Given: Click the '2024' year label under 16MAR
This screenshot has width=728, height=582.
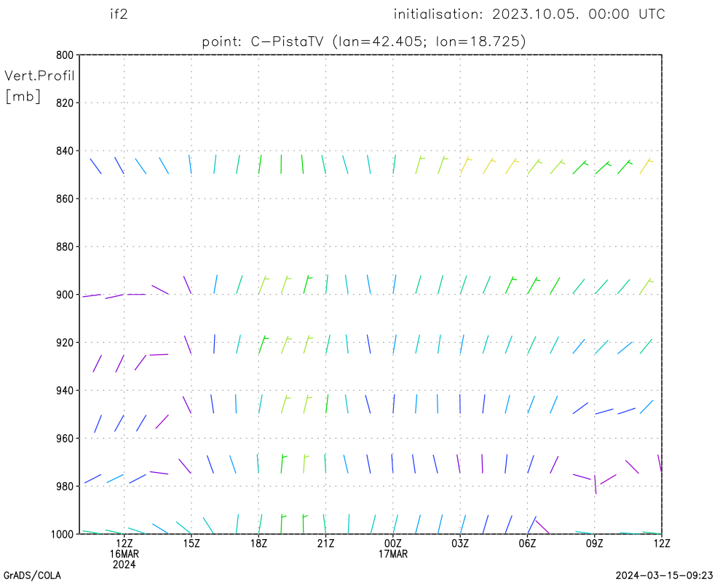Looking at the screenshot, I should click(x=124, y=565).
